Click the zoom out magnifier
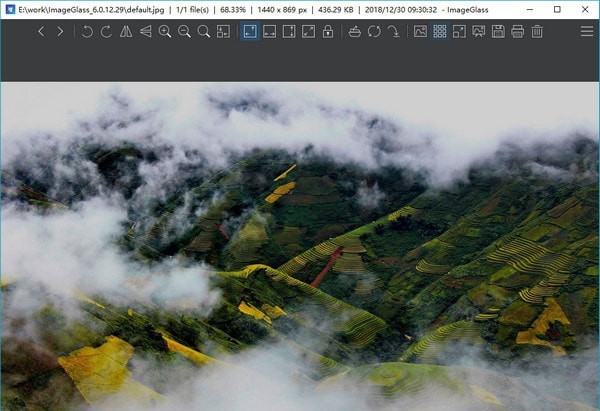This screenshot has width=600, height=411. (x=184, y=32)
